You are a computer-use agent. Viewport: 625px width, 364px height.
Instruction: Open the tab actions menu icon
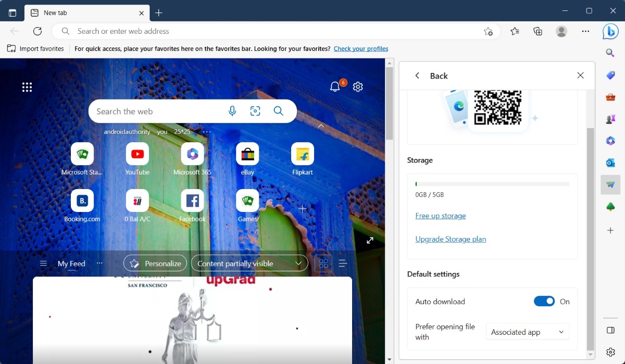pos(12,13)
